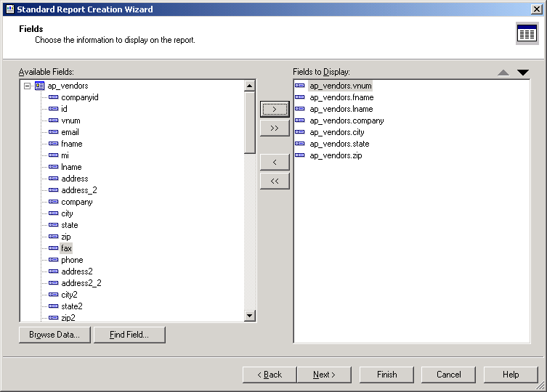Remove selected field with single left arrow
The width and height of the screenshot is (547, 392).
pyautogui.click(x=275, y=162)
